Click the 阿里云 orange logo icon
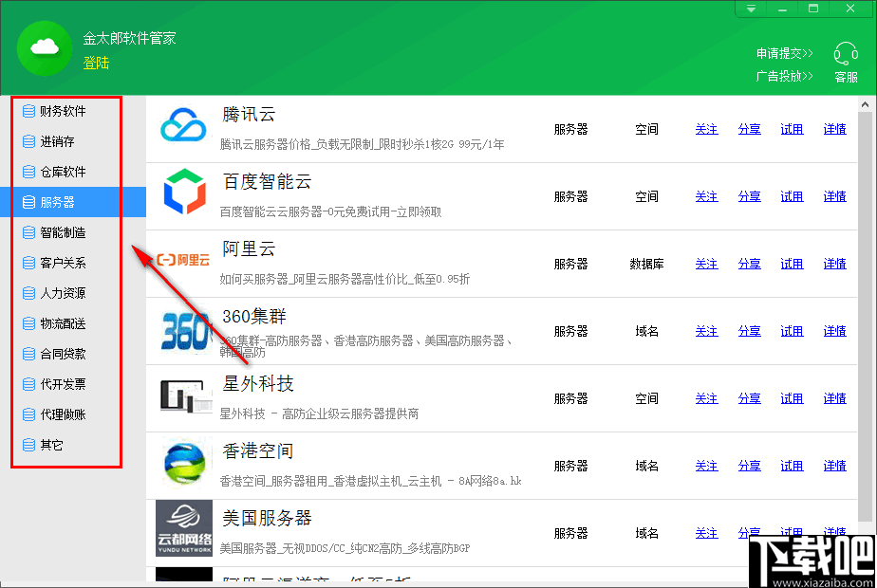 tap(183, 260)
